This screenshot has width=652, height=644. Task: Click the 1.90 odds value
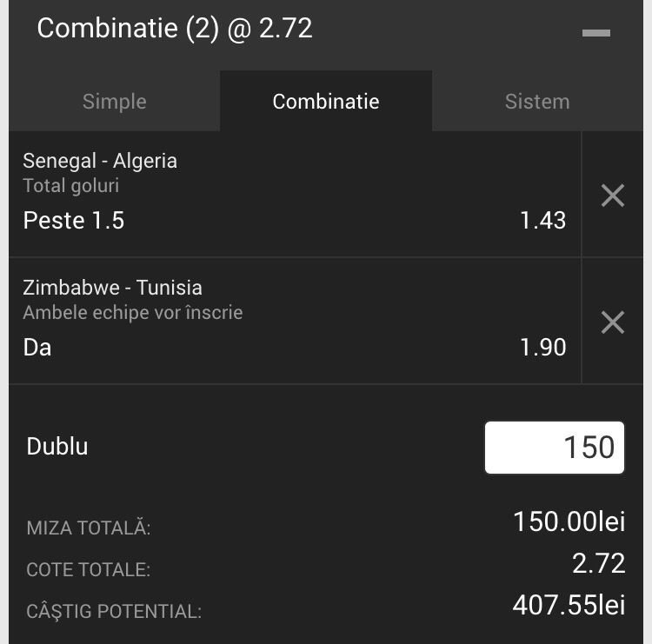[x=543, y=347]
